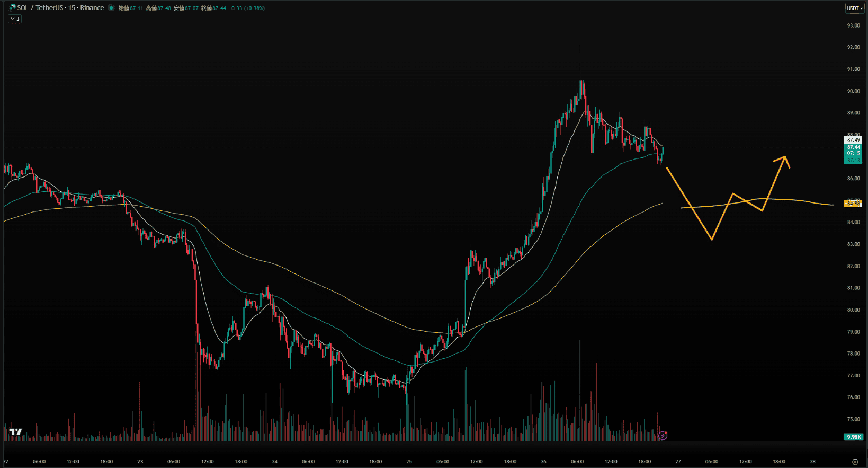The width and height of the screenshot is (868, 468).
Task: Click the SOL coin logo icon
Action: 12,8
